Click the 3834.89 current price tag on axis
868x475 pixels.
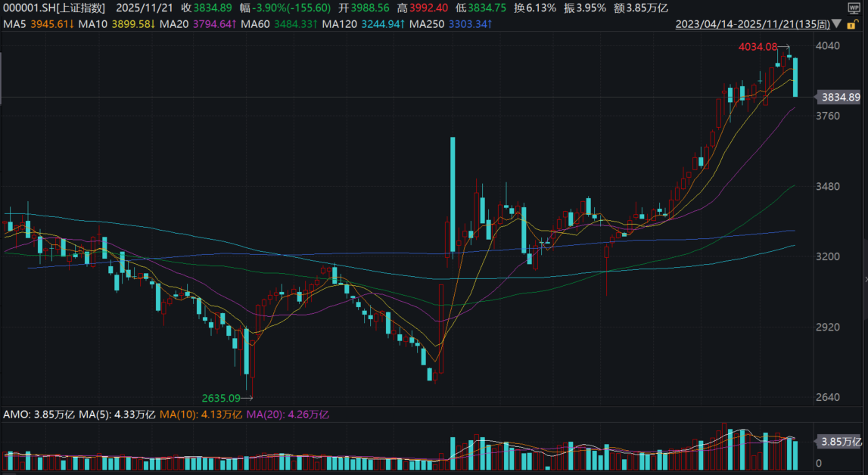840,97
